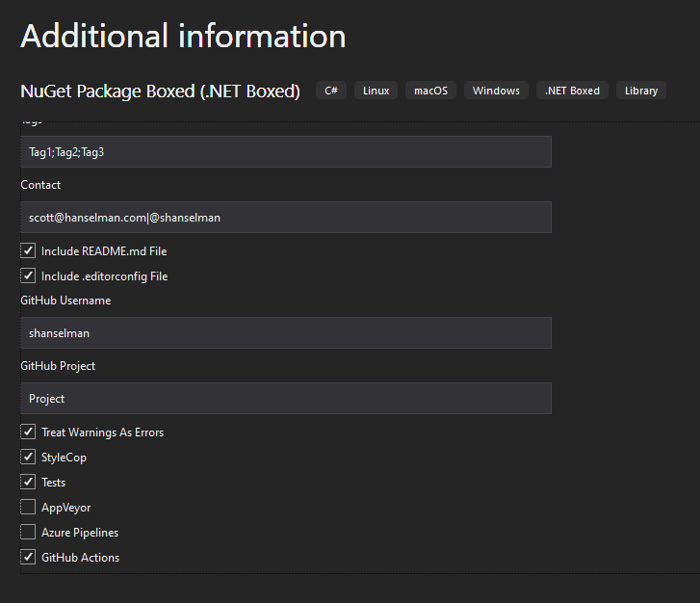Viewport: 700px width, 603px height.
Task: Focus the Contact email input field
Action: [286, 217]
